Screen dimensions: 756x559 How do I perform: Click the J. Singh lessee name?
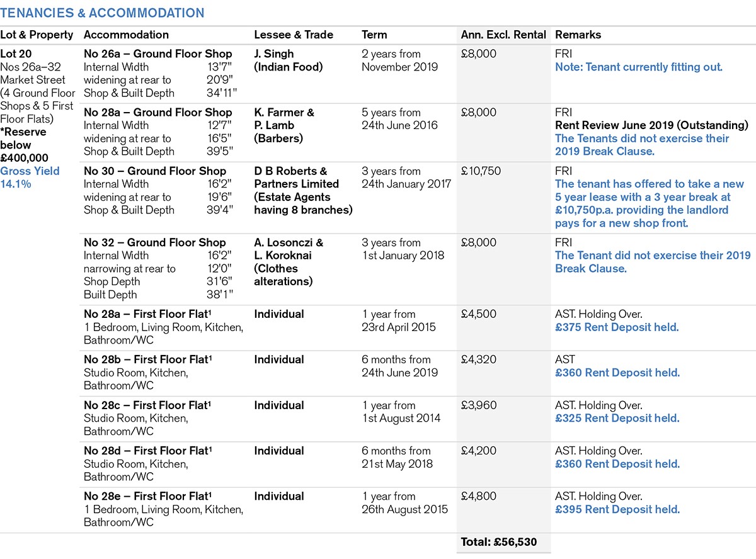274,54
